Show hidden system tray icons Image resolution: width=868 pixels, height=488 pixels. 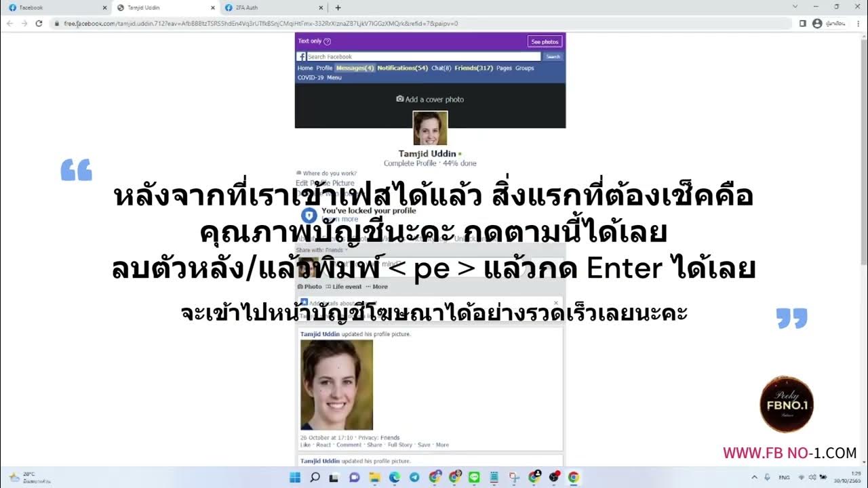point(755,477)
